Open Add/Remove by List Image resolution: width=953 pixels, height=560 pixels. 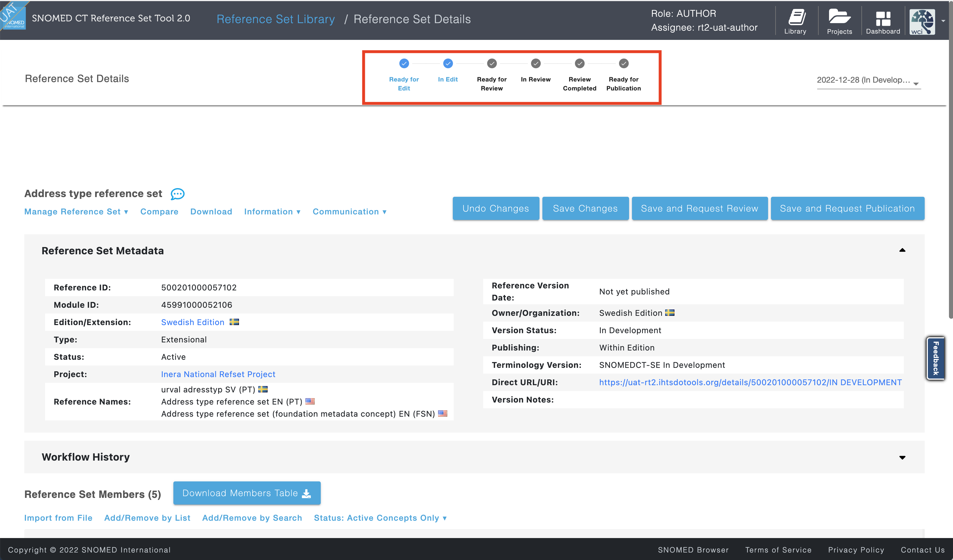[x=147, y=518]
